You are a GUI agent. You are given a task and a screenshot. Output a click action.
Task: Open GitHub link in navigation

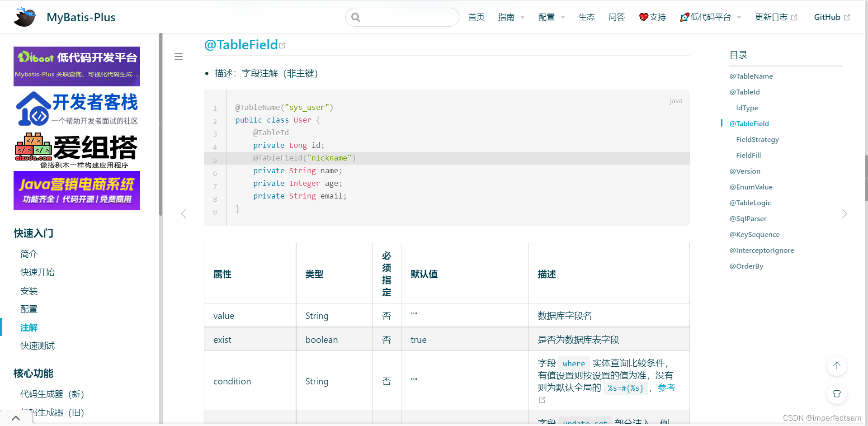click(x=827, y=17)
